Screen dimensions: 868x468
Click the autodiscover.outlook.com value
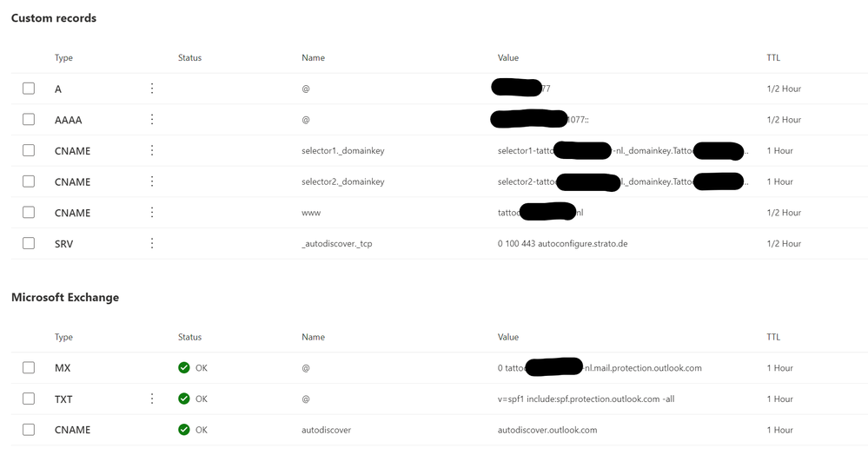click(x=547, y=430)
